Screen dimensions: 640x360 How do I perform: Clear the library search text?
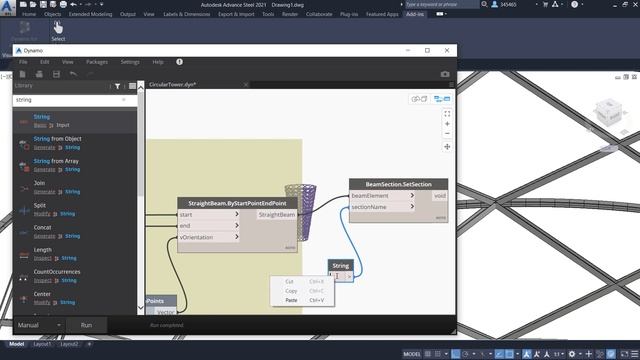click(x=124, y=100)
